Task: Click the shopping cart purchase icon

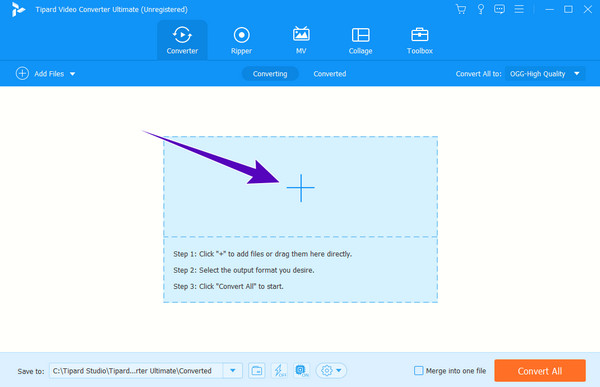Action: (x=461, y=9)
